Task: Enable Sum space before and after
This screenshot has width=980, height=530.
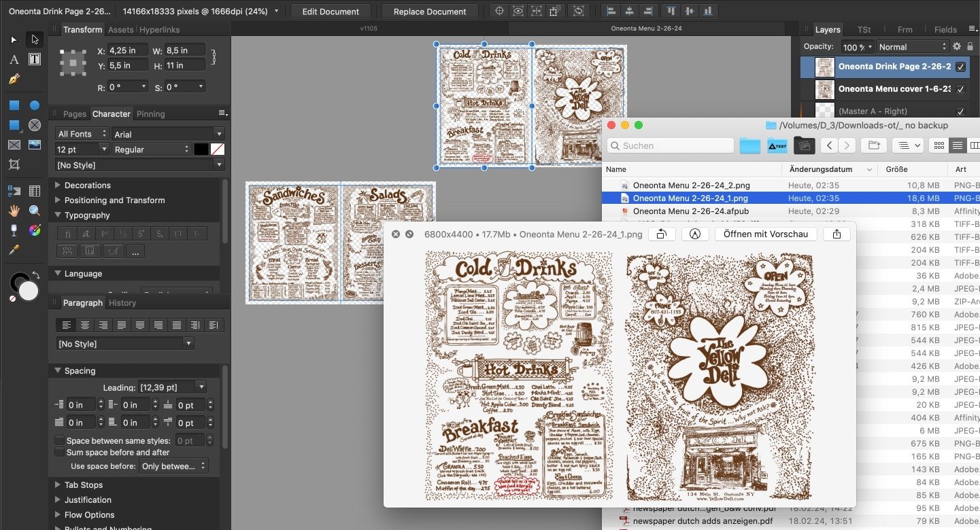Action: pyautogui.click(x=60, y=453)
